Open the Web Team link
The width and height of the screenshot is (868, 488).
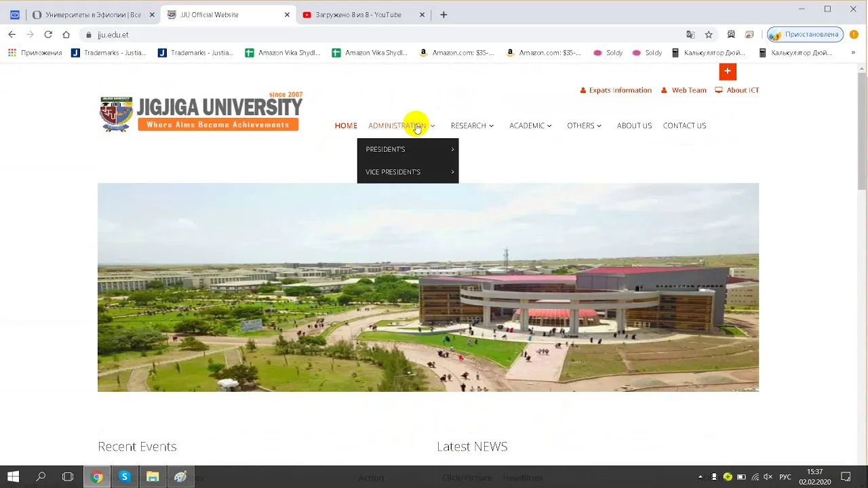point(684,90)
